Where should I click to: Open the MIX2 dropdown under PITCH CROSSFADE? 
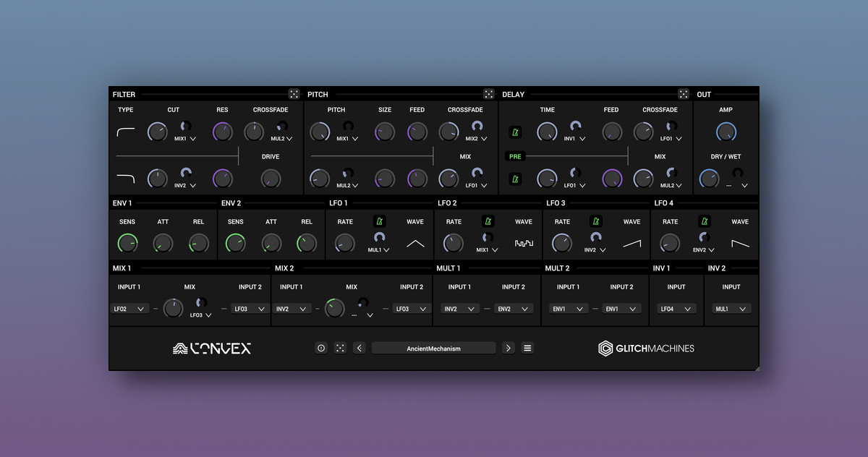(477, 139)
